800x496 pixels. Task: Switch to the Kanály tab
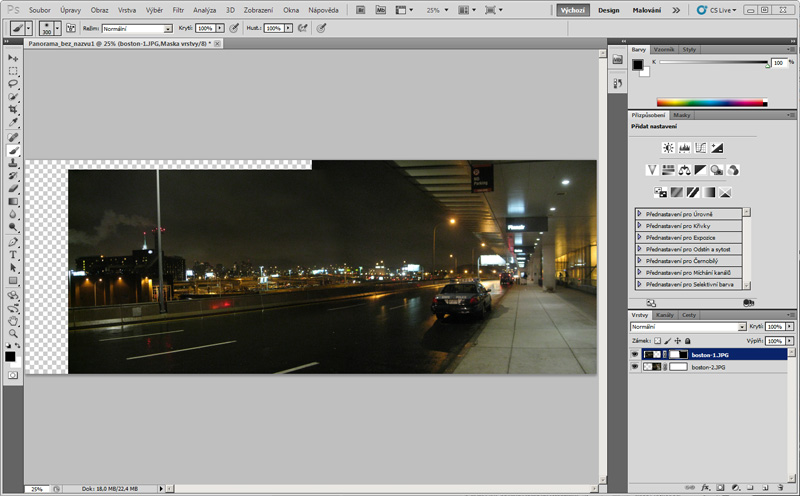[664, 315]
